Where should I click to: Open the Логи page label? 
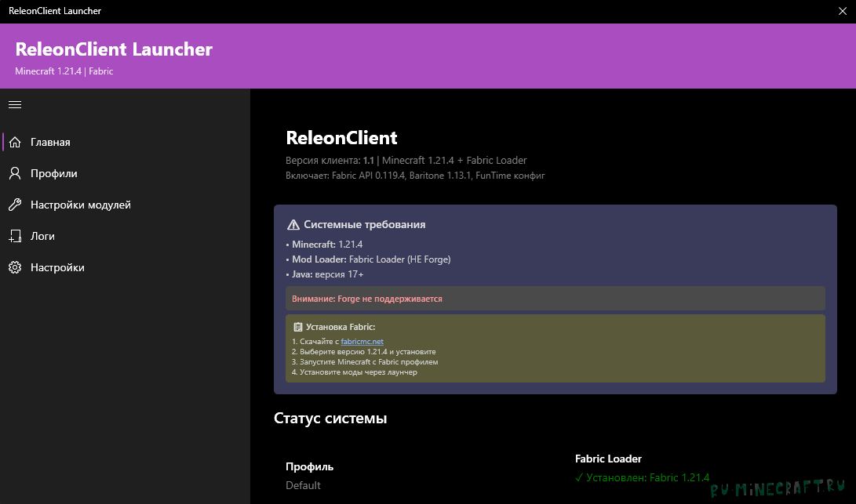click(x=42, y=236)
